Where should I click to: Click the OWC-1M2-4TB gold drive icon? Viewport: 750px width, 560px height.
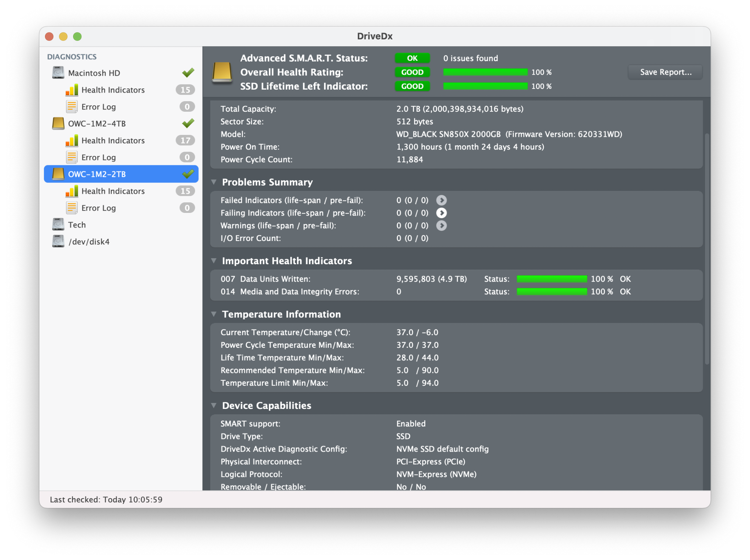pos(58,123)
